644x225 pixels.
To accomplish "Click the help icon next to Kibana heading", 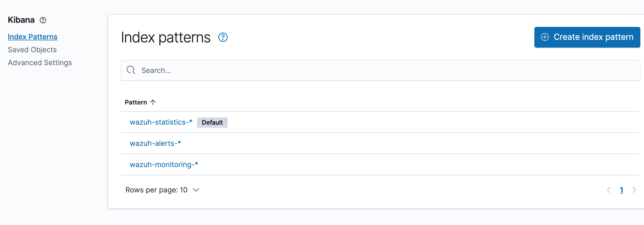I will click(x=43, y=20).
